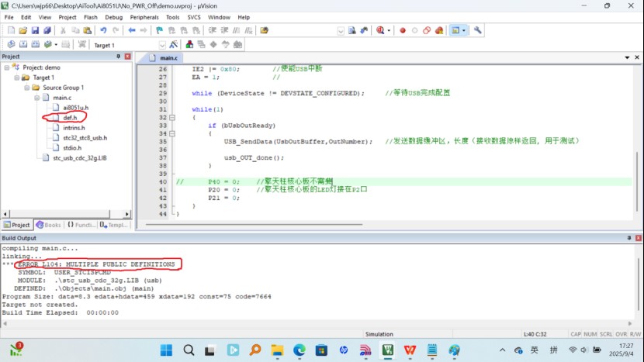Viewport: 644px width, 362px height.
Task: Click the Insert Breakpoint red dot icon
Action: click(403, 30)
